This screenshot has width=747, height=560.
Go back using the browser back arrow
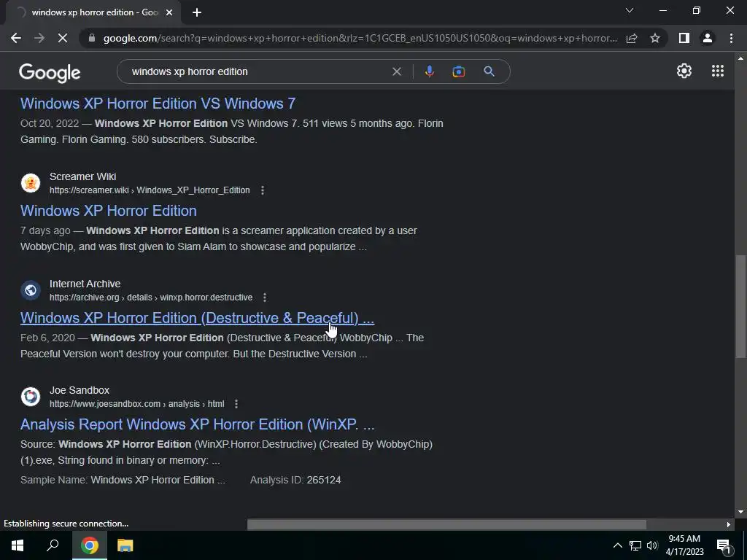pyautogui.click(x=16, y=38)
